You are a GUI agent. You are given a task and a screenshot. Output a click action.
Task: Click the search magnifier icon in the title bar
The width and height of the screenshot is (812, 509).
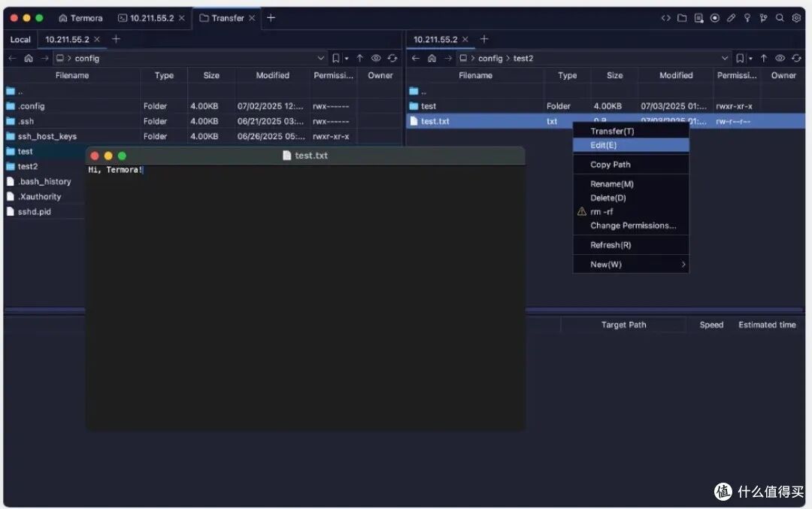click(x=780, y=17)
